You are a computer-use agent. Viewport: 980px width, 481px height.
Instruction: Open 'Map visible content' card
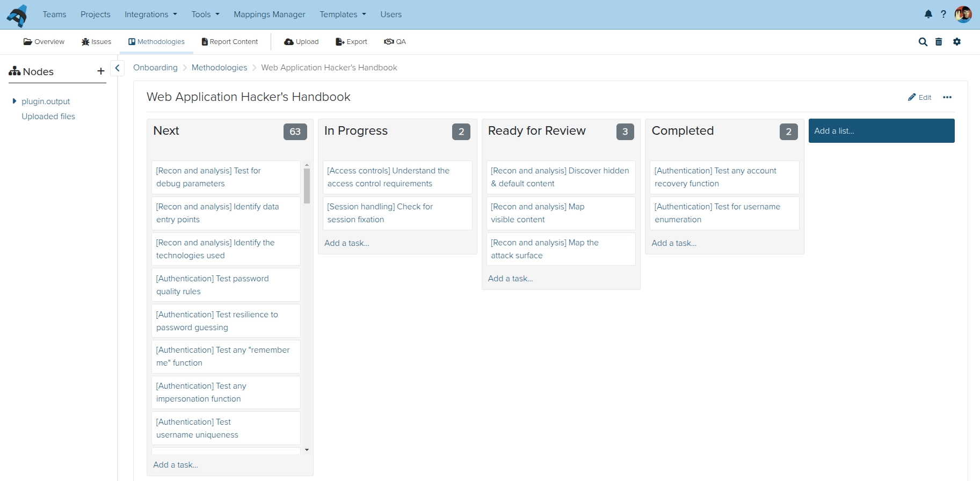[561, 213]
